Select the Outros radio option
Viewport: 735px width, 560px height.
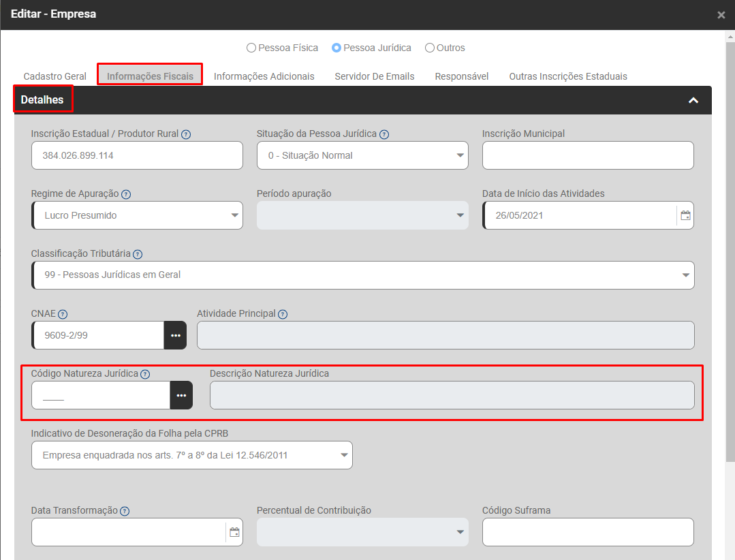pos(430,48)
